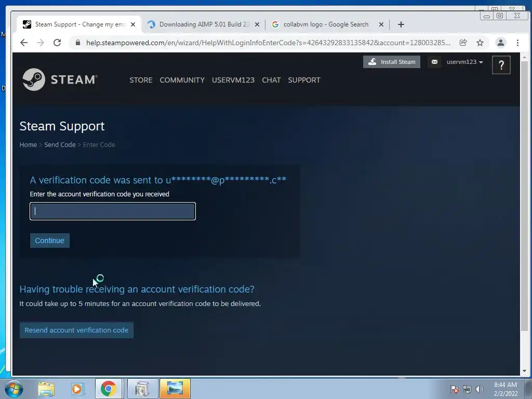The height and width of the screenshot is (399, 532).
Task: Click the question mark help icon
Action: pyautogui.click(x=501, y=65)
